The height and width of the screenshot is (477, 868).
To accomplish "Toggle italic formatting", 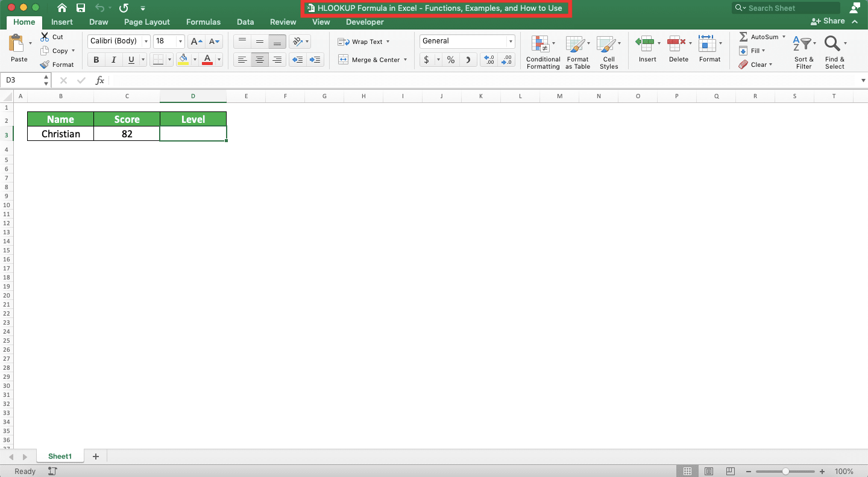I will (113, 60).
